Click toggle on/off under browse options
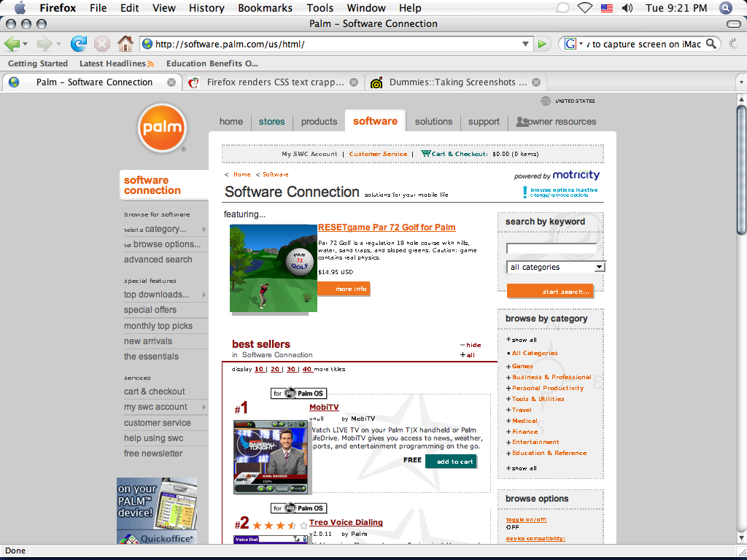 click(527, 519)
